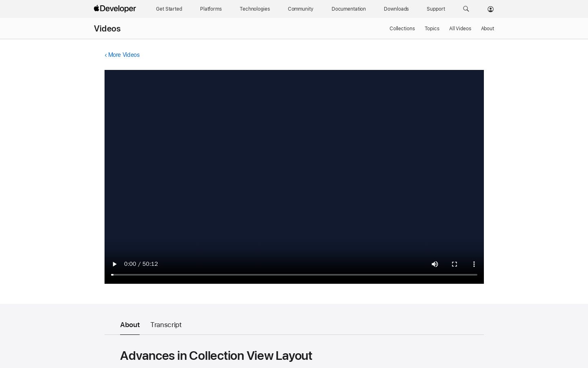
Task: Click the 0:00 / 50:12 time display
Action: (141, 264)
